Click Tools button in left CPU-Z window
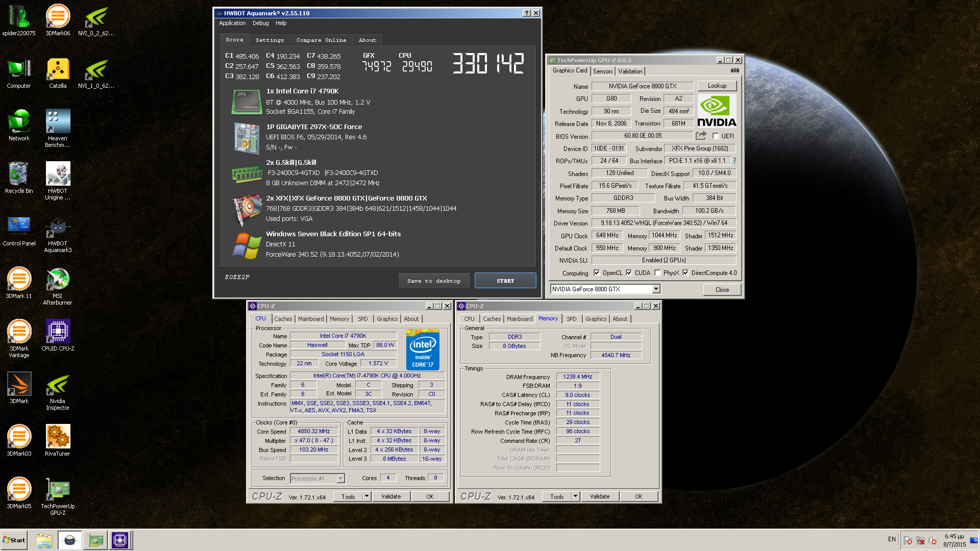Viewport: 980px width, 551px height. [x=348, y=496]
